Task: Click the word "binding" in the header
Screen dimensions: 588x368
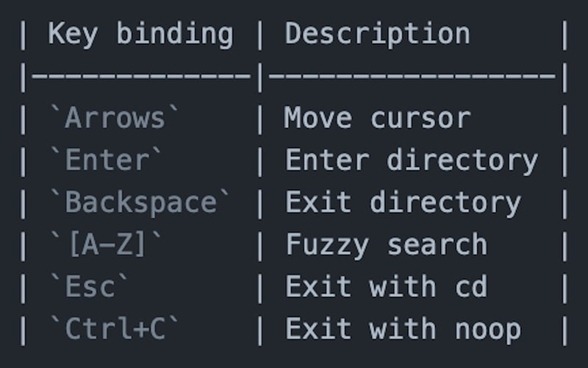Action: tap(175, 35)
